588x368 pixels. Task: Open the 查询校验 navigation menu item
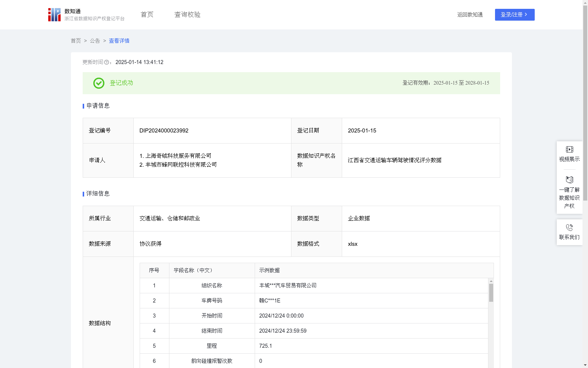187,15
